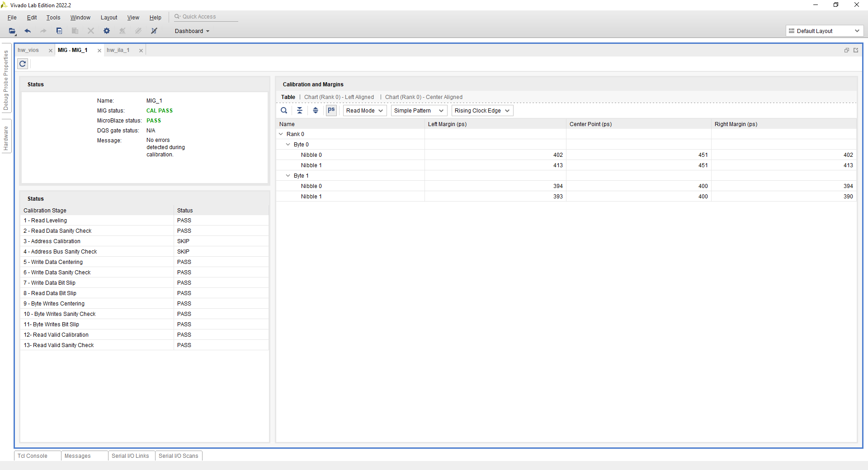This screenshot has height=470, width=868.
Task: Switch to the hw_vios tab
Action: [x=28, y=50]
